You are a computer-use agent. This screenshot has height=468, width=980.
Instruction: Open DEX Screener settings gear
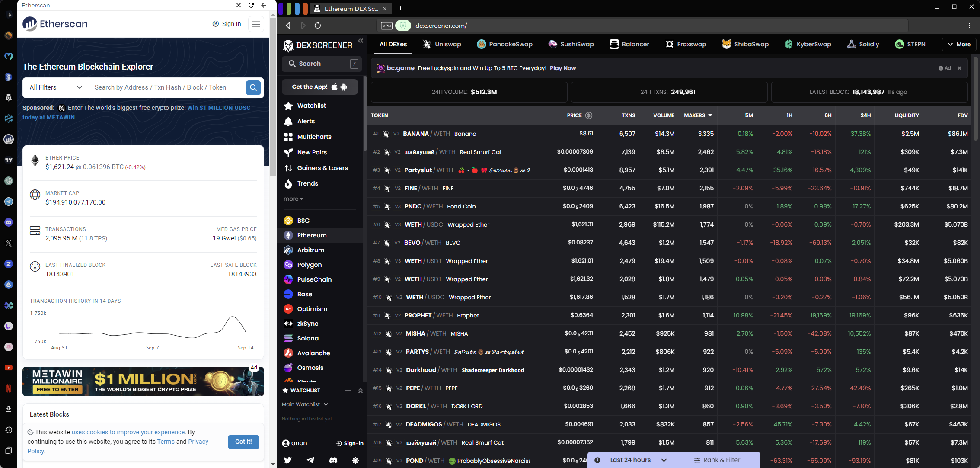click(355, 460)
